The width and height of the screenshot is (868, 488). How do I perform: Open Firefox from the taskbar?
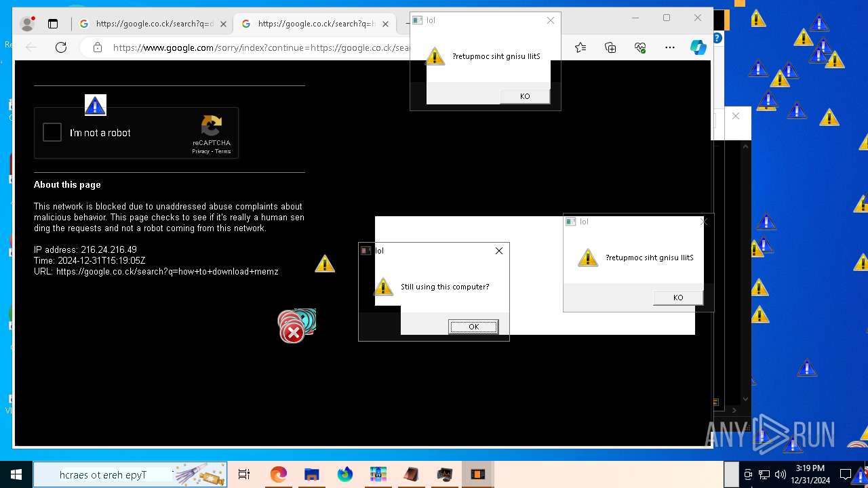(344, 474)
